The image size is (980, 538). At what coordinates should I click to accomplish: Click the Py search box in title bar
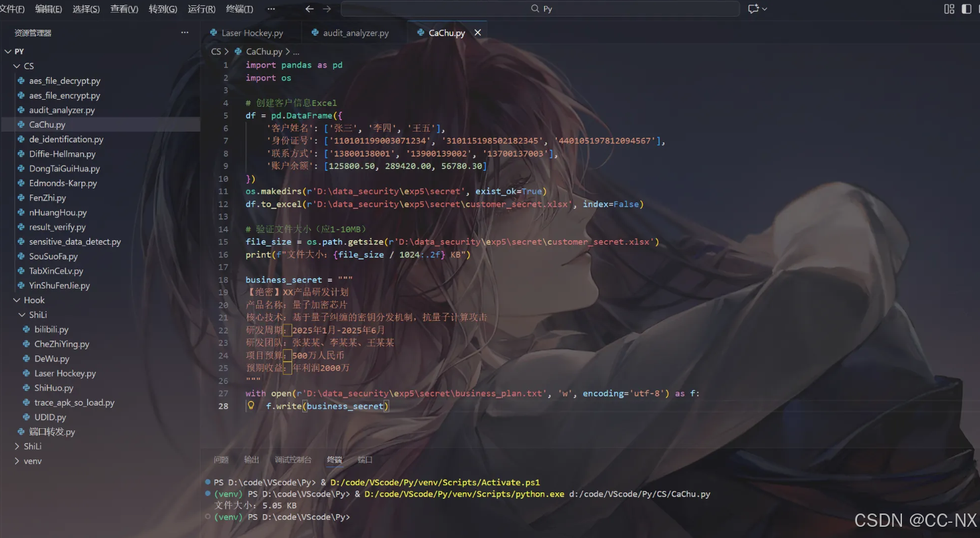point(540,9)
